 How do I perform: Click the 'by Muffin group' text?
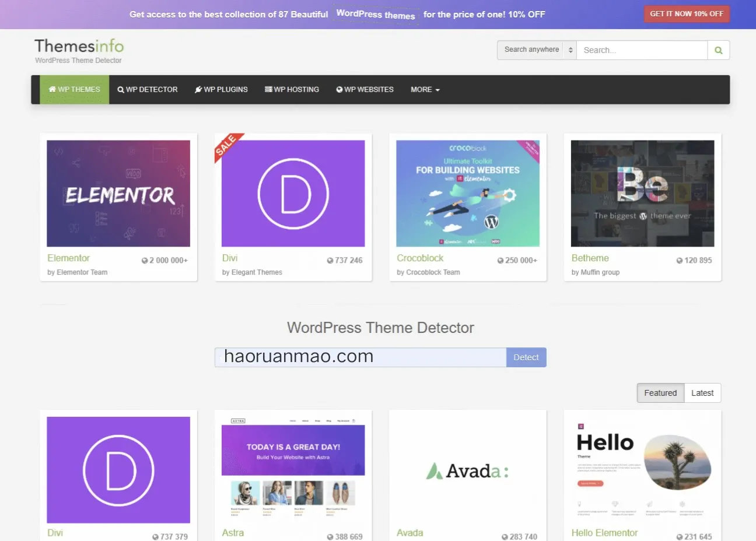(x=596, y=272)
